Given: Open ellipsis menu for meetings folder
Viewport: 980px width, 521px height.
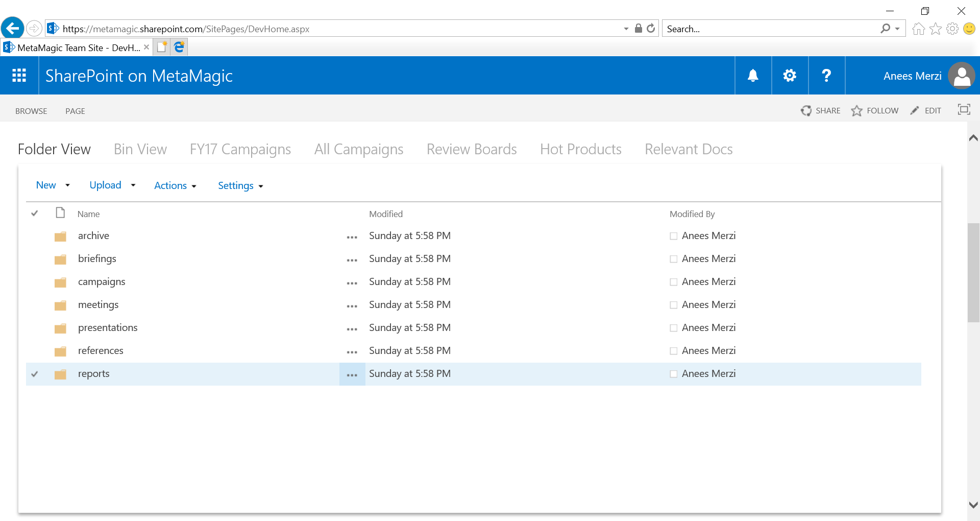Looking at the screenshot, I should [x=352, y=306].
